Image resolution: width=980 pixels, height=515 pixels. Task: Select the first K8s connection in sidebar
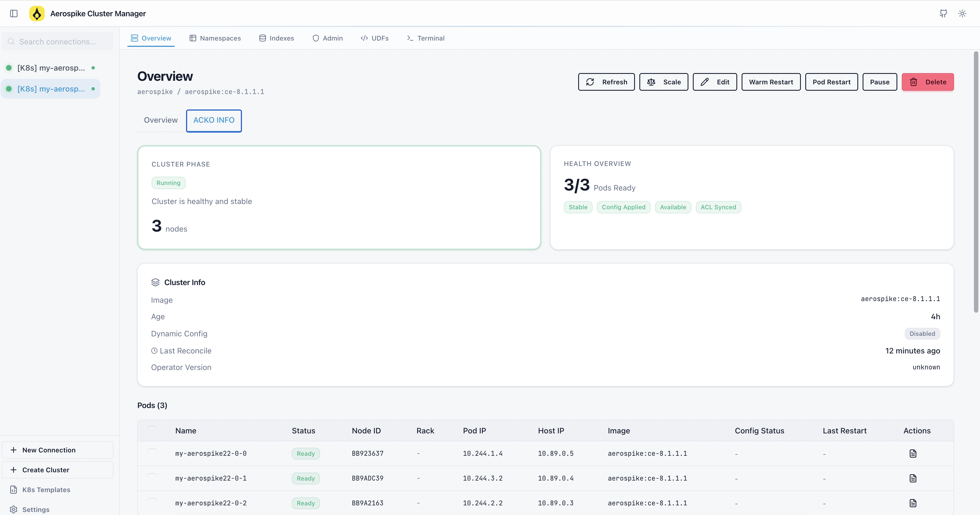pos(51,68)
